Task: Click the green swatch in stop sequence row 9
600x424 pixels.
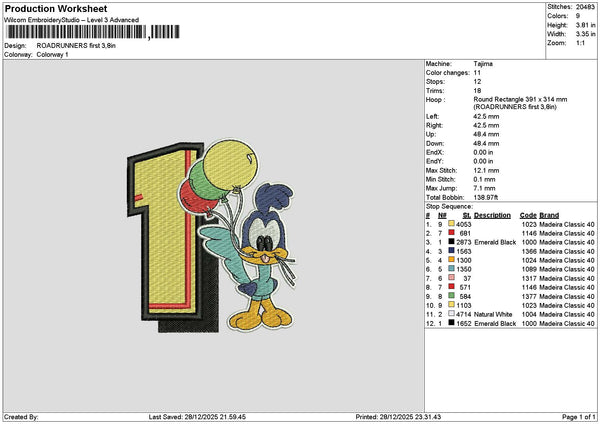Action: (x=452, y=296)
